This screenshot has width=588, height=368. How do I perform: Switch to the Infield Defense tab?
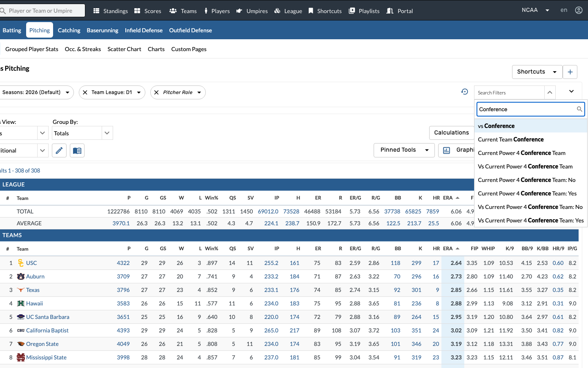click(x=144, y=30)
